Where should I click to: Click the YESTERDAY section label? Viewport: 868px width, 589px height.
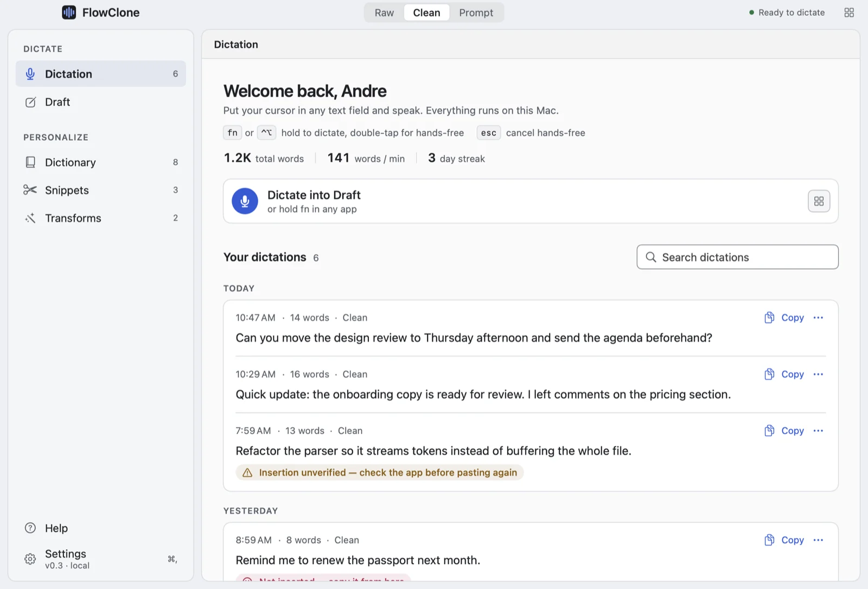point(251,511)
